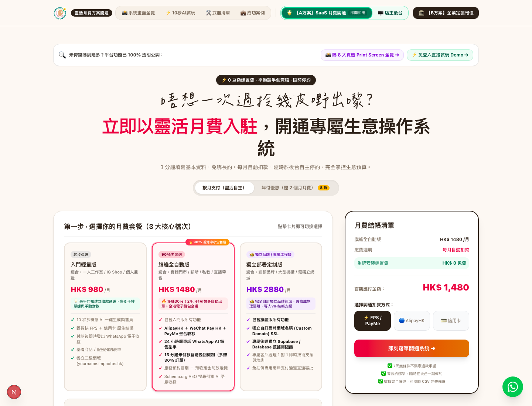Click the site logo in the header
This screenshot has width=532, height=406.
[x=60, y=13]
